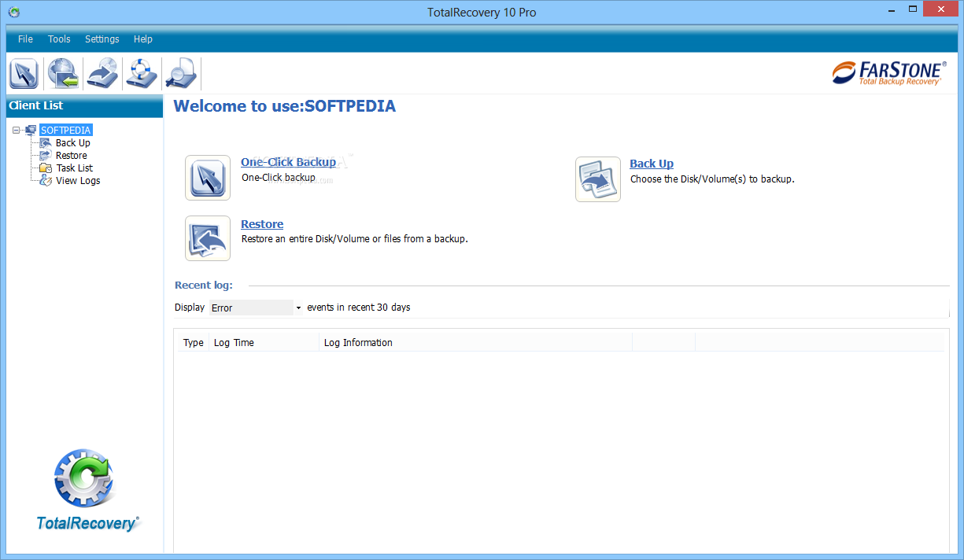Image resolution: width=964 pixels, height=560 pixels.
Task: Open the File menu
Action: 25,39
